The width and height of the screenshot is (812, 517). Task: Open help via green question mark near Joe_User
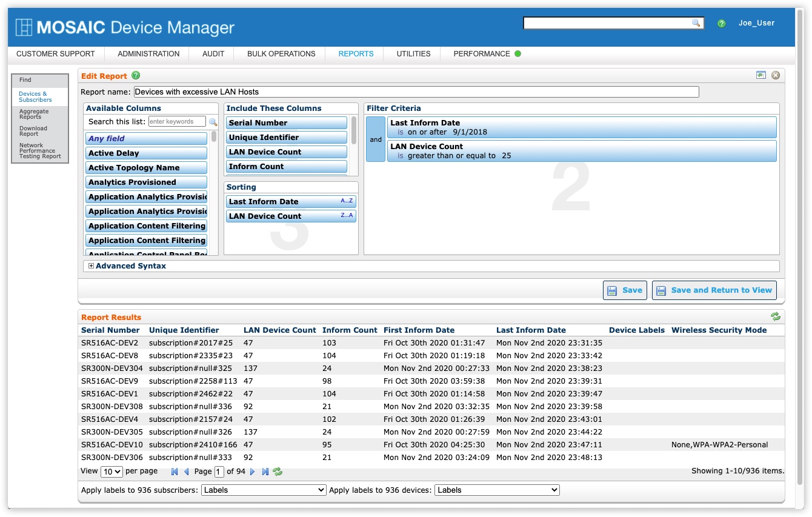click(722, 24)
